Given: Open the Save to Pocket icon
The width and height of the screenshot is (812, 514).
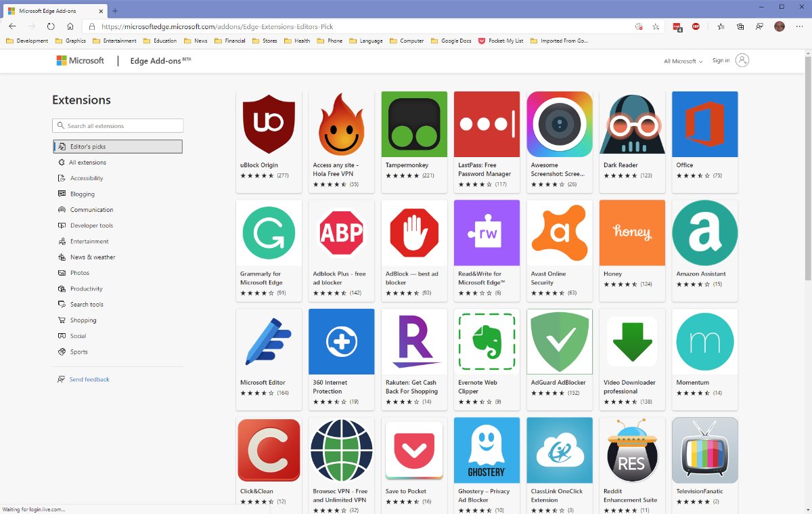Looking at the screenshot, I should coord(414,450).
